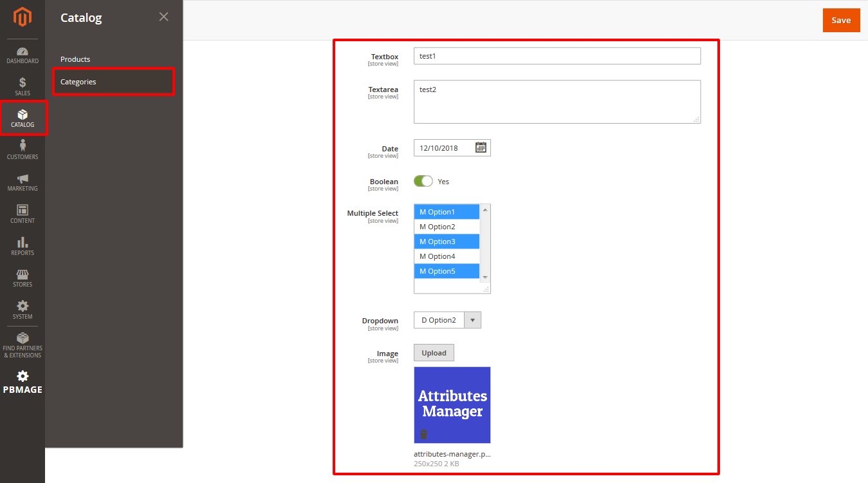Click the Textarea resize handle corner
This screenshot has width=868, height=483.
(x=697, y=119)
